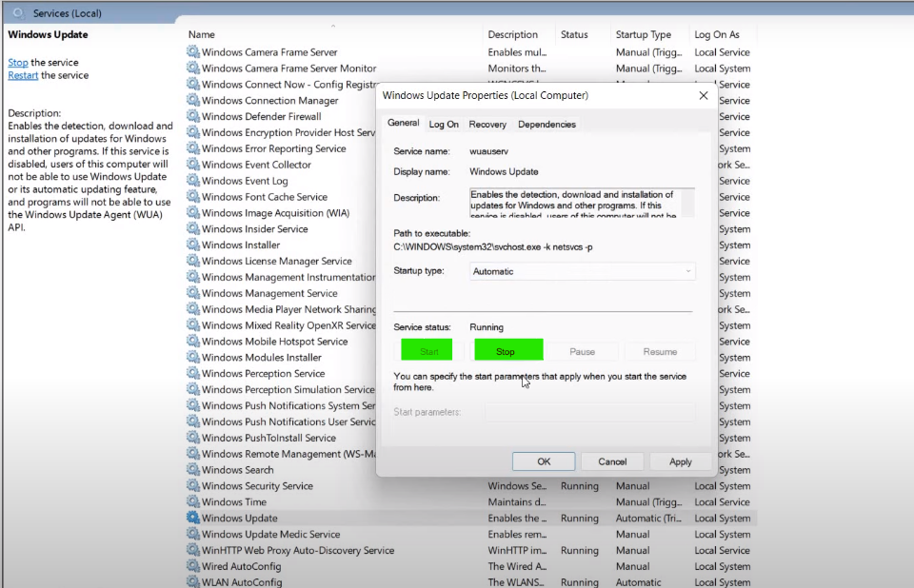Click the svchost.exe executable path text
This screenshot has width=914, height=588.
click(x=492, y=247)
